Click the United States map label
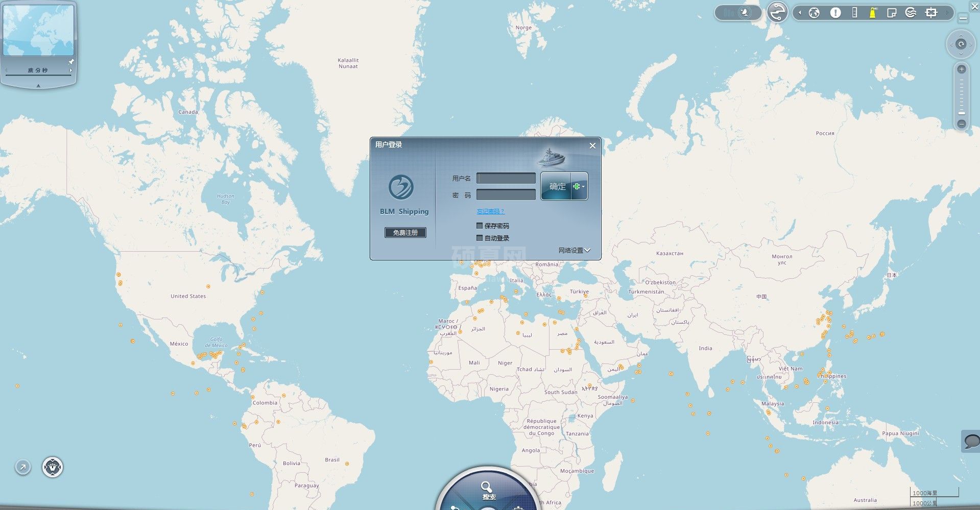Screen dimensions: 980x510 click(188, 296)
